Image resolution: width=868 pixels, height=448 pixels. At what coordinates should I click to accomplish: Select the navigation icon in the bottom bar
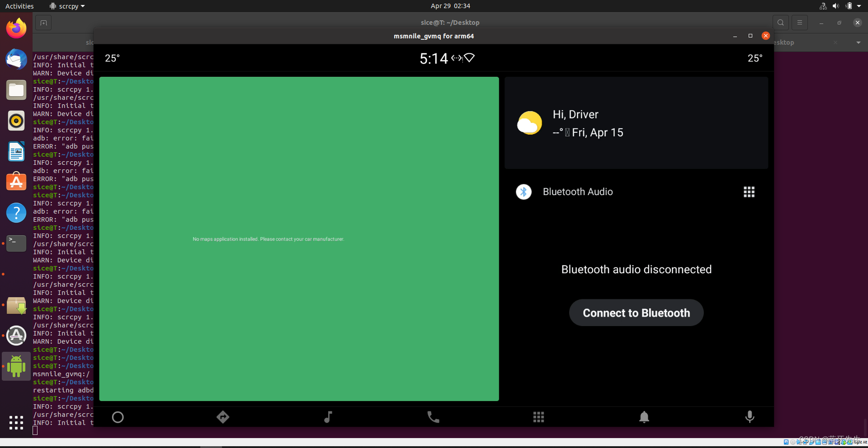coord(223,417)
